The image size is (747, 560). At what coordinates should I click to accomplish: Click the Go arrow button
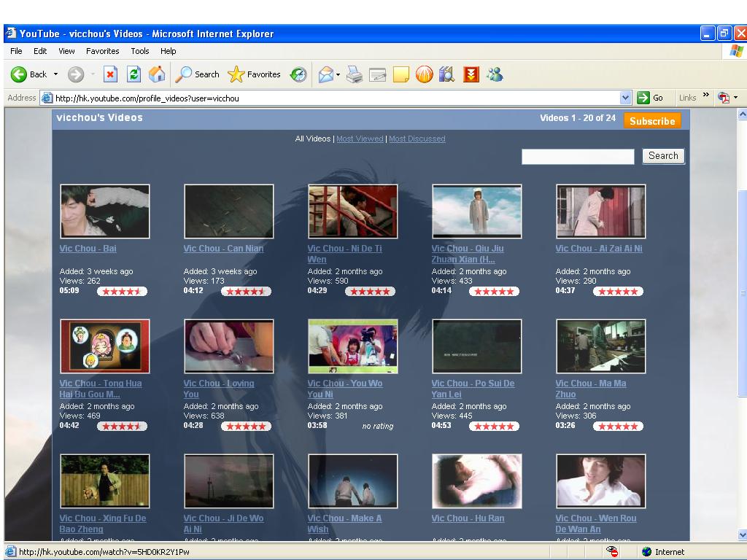tap(650, 98)
